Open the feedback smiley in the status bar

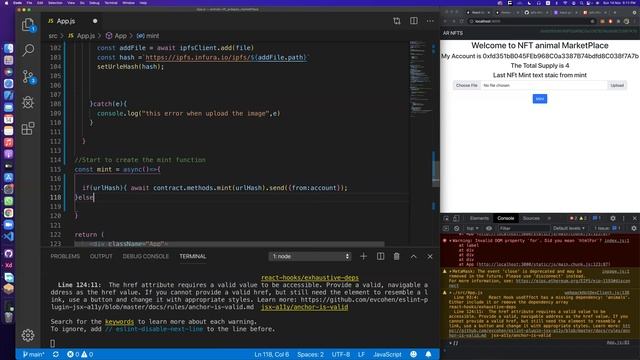(x=413, y=354)
